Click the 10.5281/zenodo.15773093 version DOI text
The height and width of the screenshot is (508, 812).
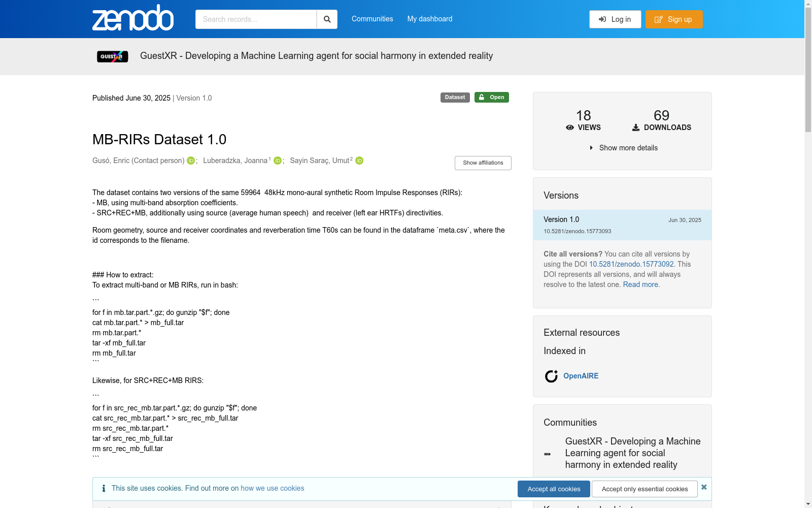click(x=578, y=231)
